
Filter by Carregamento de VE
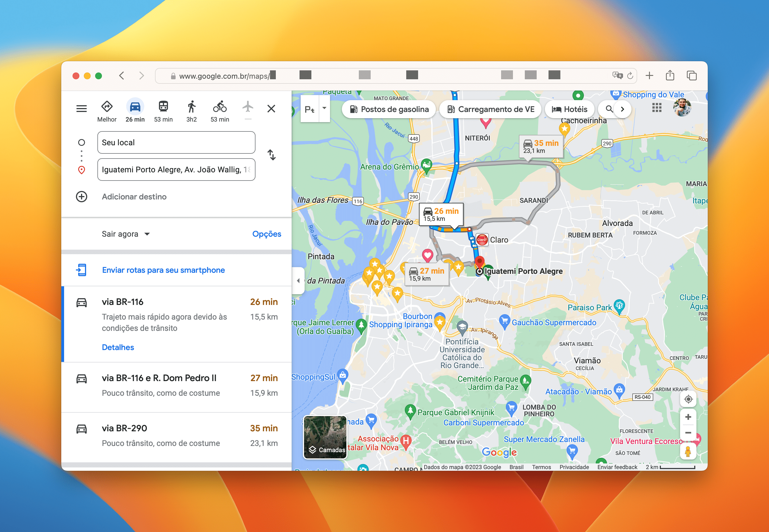coord(490,109)
